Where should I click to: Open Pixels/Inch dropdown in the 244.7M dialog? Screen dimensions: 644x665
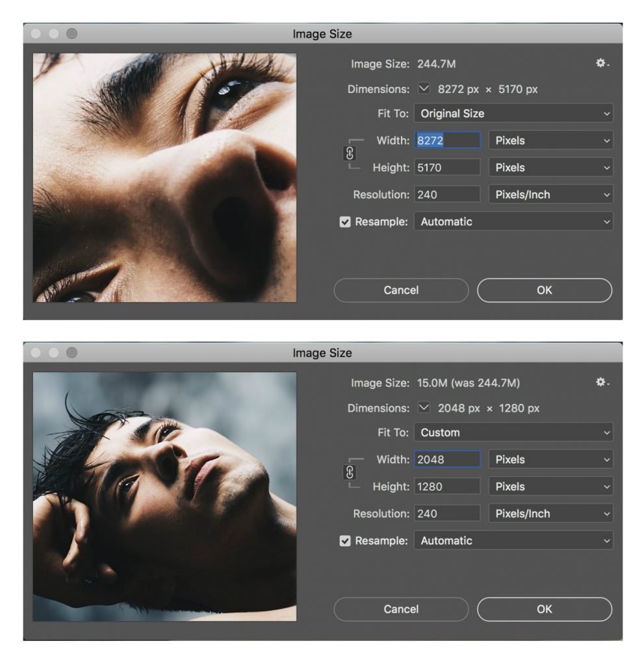point(550,195)
